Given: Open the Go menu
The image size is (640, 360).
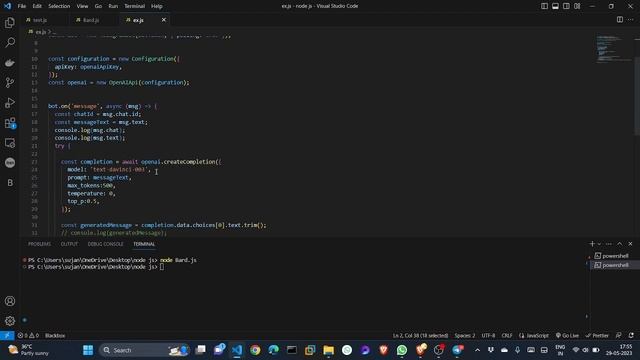Looking at the screenshot, I should point(98,6).
